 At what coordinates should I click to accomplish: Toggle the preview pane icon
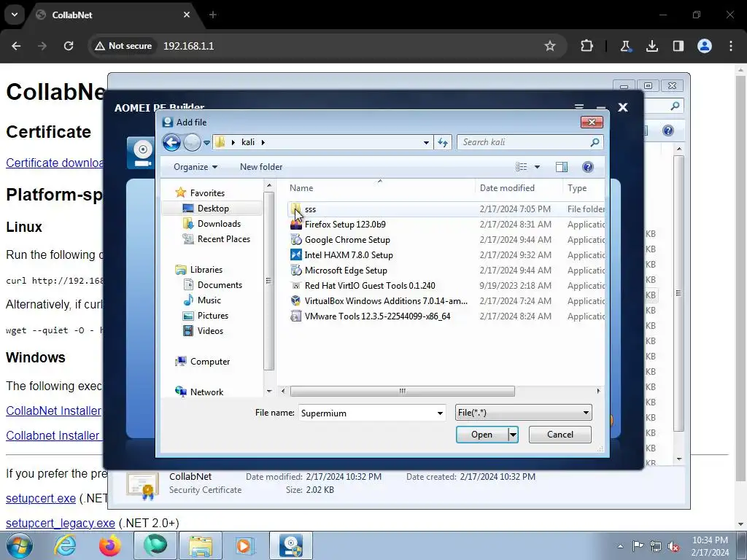pos(562,167)
